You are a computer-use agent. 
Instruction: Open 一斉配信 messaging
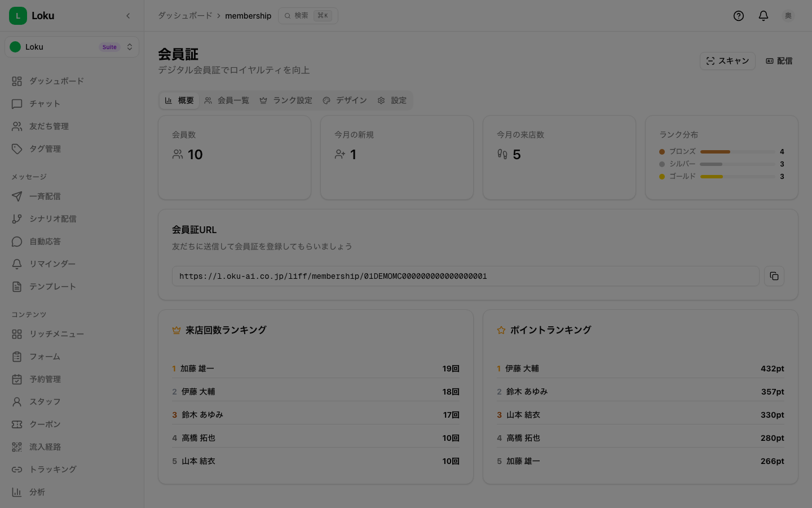tap(72, 196)
